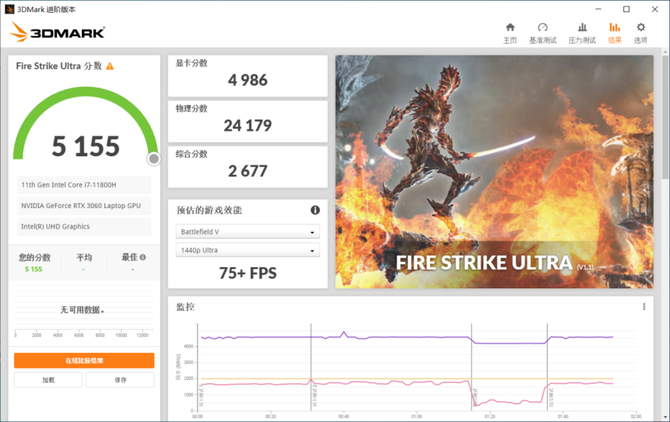This screenshot has height=422, width=670.
Task: Open the Options (选项) gear tab
Action: 641,33
